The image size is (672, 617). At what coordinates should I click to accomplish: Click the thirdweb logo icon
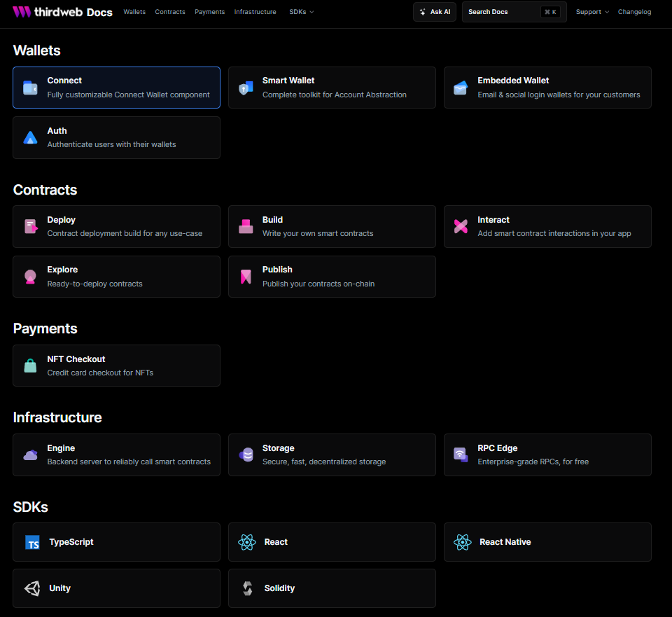pos(22,12)
